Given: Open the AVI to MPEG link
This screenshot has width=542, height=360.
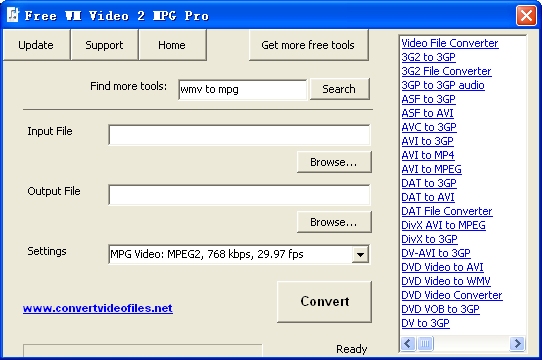Looking at the screenshot, I should [x=431, y=169].
